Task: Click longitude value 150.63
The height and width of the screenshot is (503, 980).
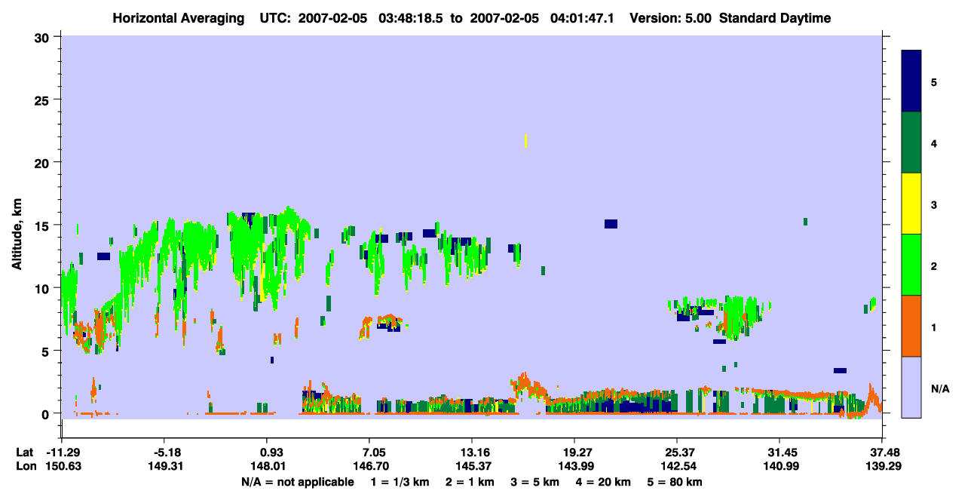Action: [x=65, y=467]
